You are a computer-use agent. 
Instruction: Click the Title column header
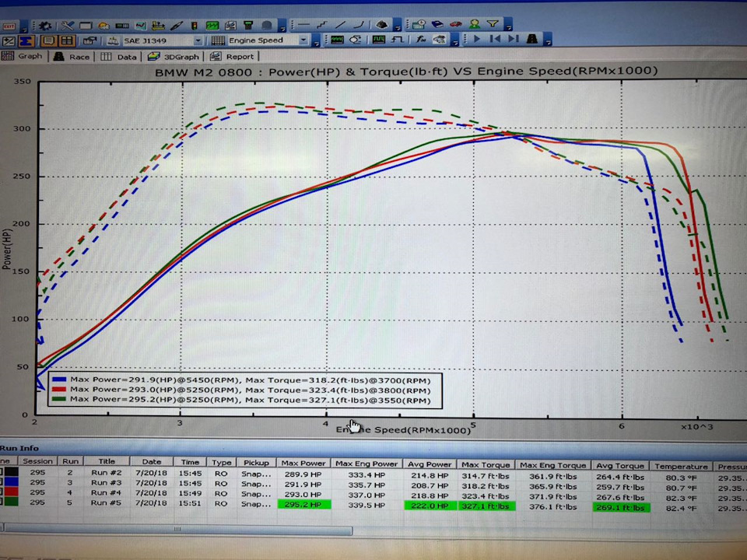(x=107, y=461)
